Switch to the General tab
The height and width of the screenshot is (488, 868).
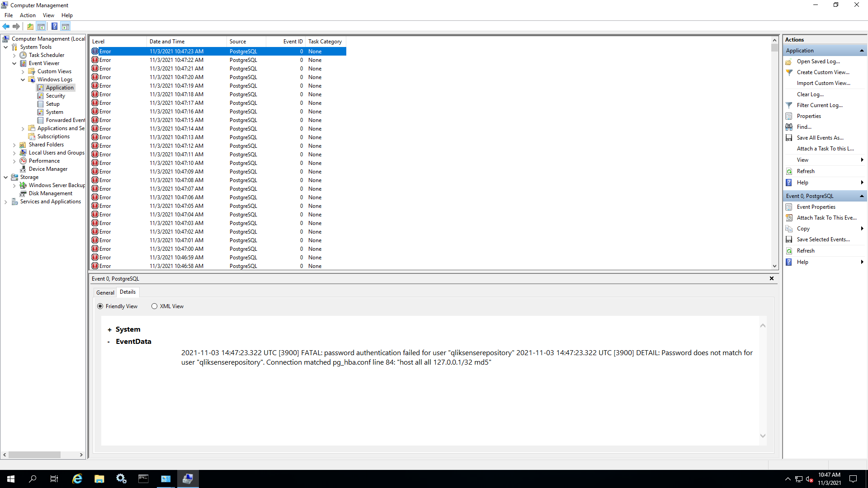[x=105, y=293]
